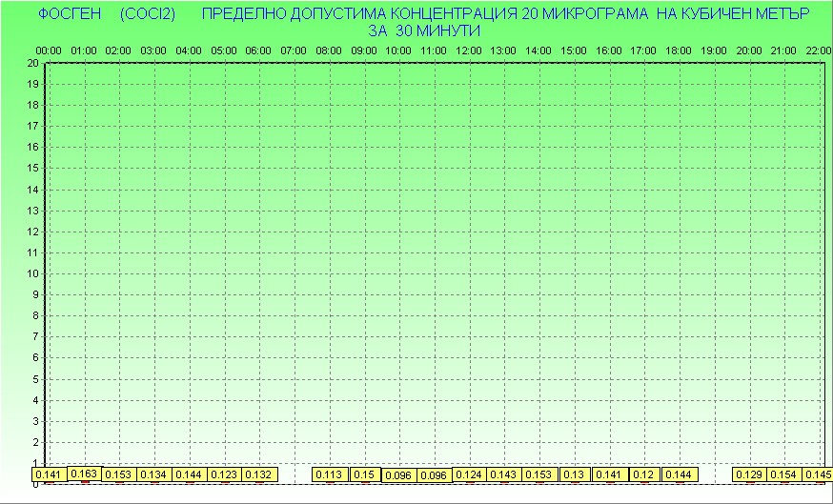The height and width of the screenshot is (504, 833).
Task: Select the 0.132 data label
Action: (x=258, y=474)
